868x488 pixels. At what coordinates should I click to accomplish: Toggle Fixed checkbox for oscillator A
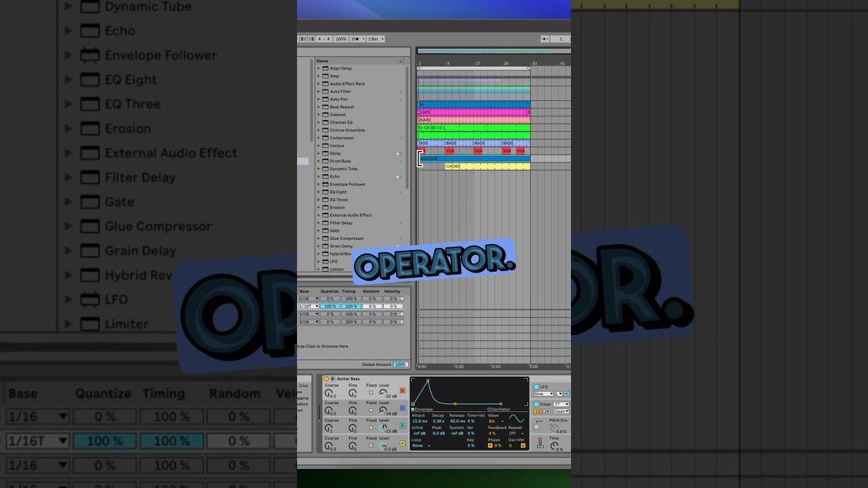coord(371,445)
